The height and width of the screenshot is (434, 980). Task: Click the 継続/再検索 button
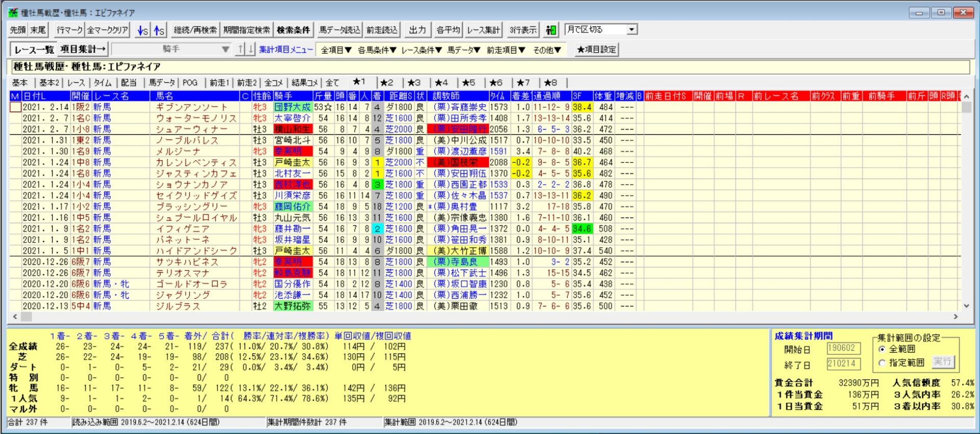click(195, 30)
